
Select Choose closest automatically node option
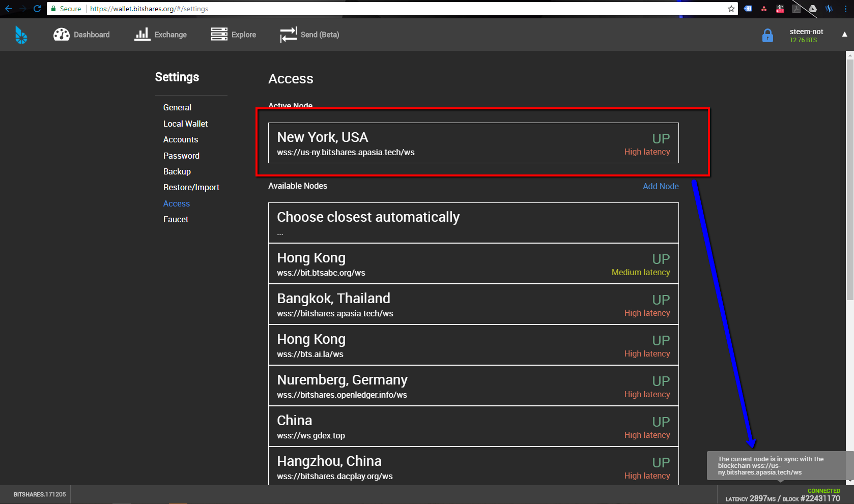click(473, 223)
